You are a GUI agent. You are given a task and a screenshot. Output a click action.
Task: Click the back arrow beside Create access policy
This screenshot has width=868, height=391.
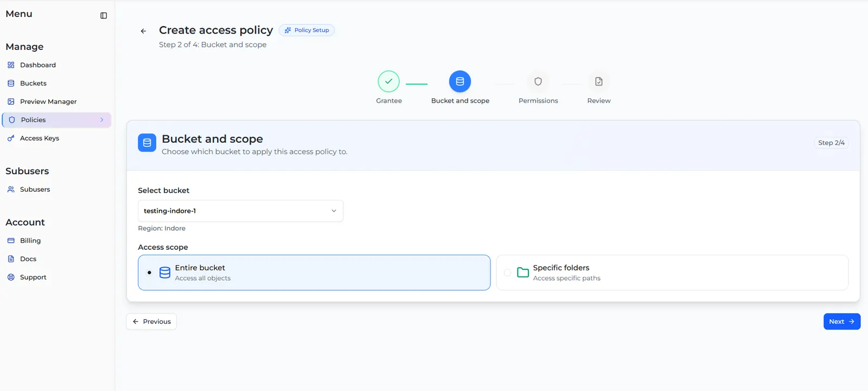click(143, 31)
